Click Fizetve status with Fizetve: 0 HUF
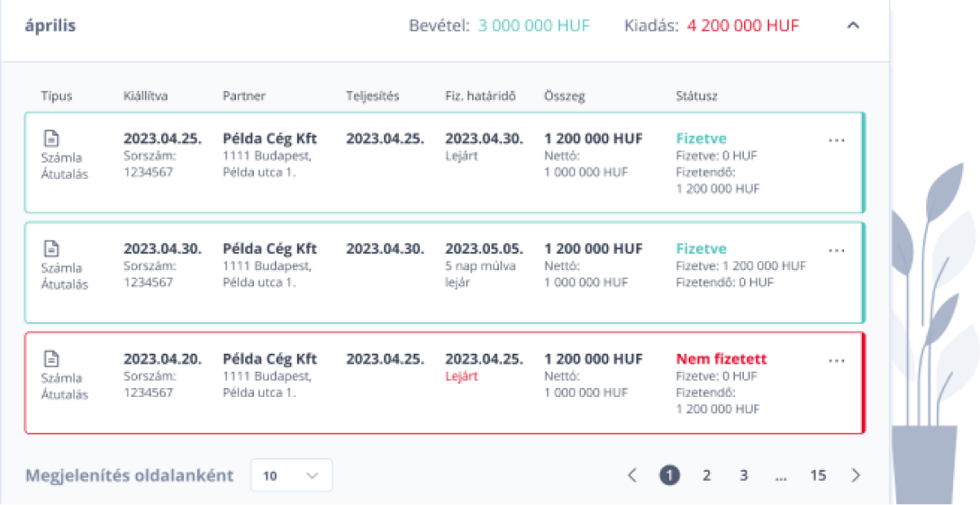Image resolution: width=980 pixels, height=505 pixels. (x=702, y=139)
